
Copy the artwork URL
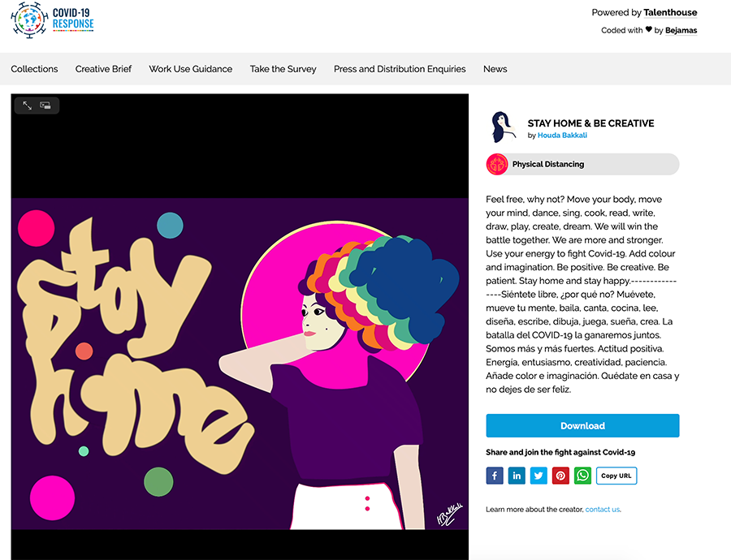(616, 476)
